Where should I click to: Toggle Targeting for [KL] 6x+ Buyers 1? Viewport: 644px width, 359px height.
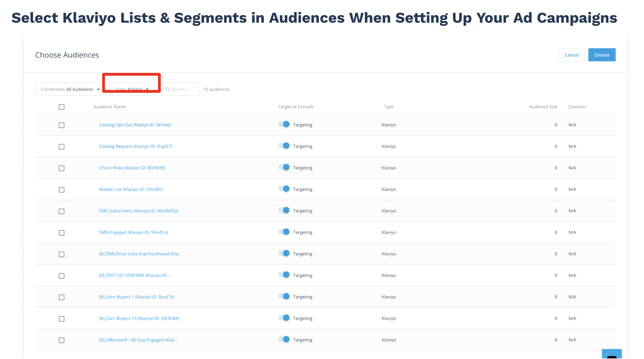click(x=284, y=296)
